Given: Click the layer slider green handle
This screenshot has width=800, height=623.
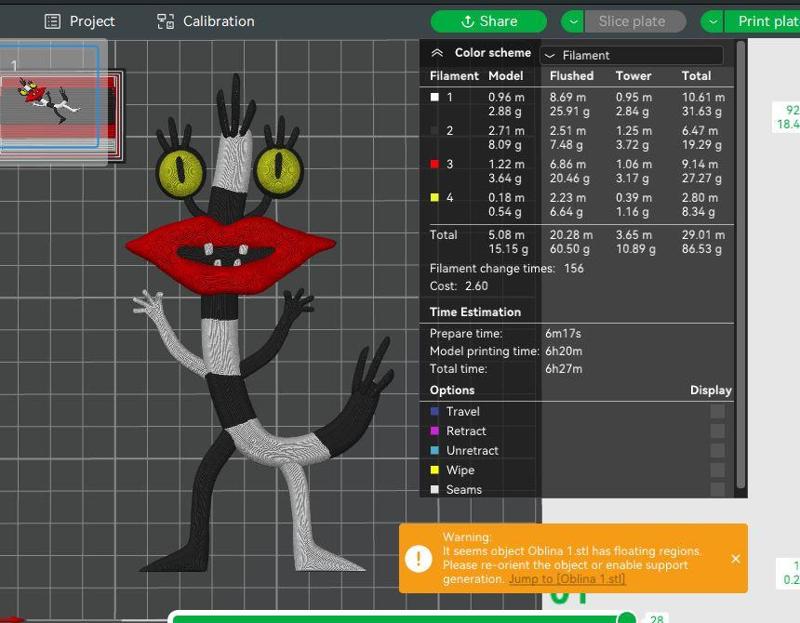Looking at the screenshot, I should click(x=626, y=618).
